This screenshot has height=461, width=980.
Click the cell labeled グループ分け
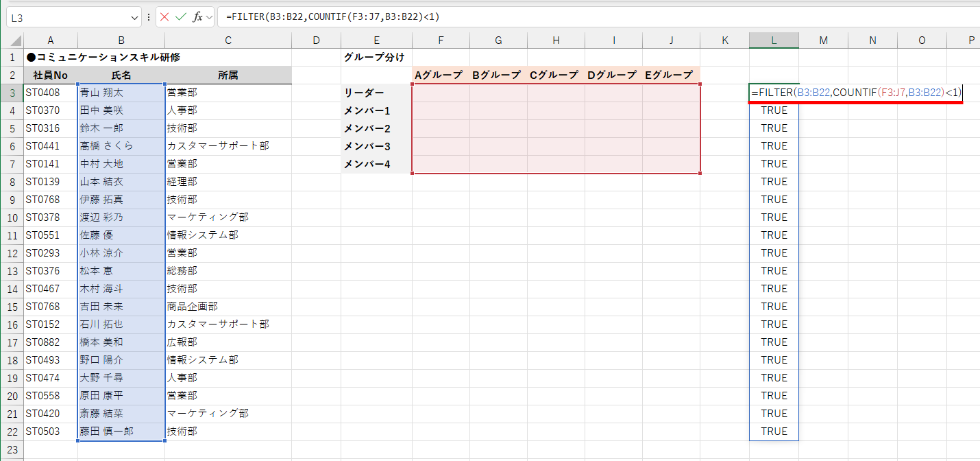pos(376,58)
